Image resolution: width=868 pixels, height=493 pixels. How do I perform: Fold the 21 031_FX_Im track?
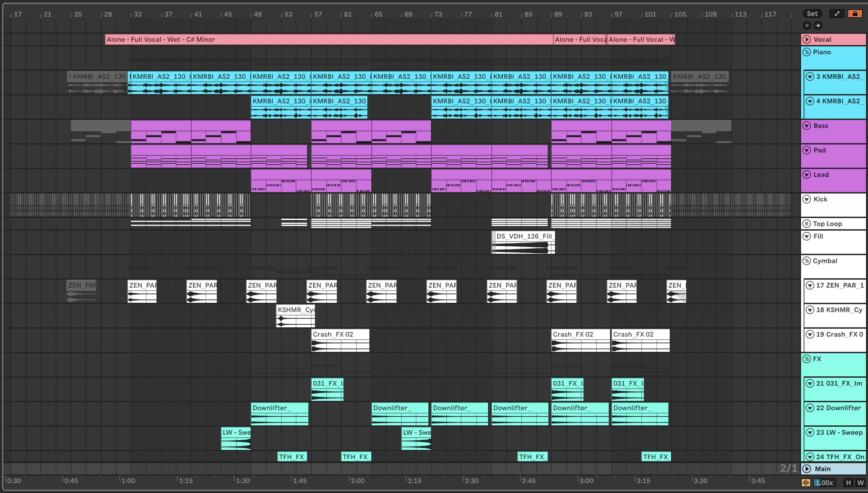810,383
